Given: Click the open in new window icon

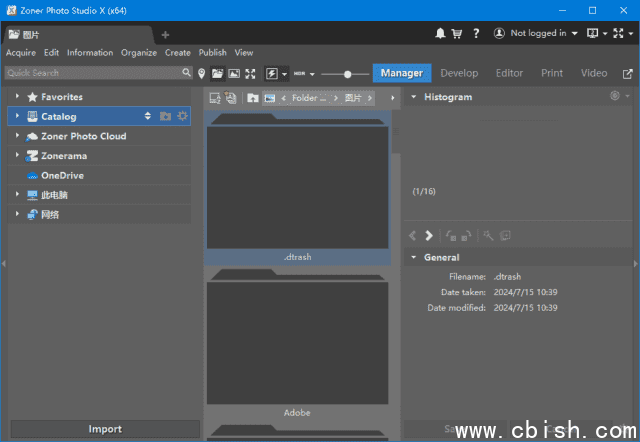Looking at the screenshot, I should click(x=627, y=73).
